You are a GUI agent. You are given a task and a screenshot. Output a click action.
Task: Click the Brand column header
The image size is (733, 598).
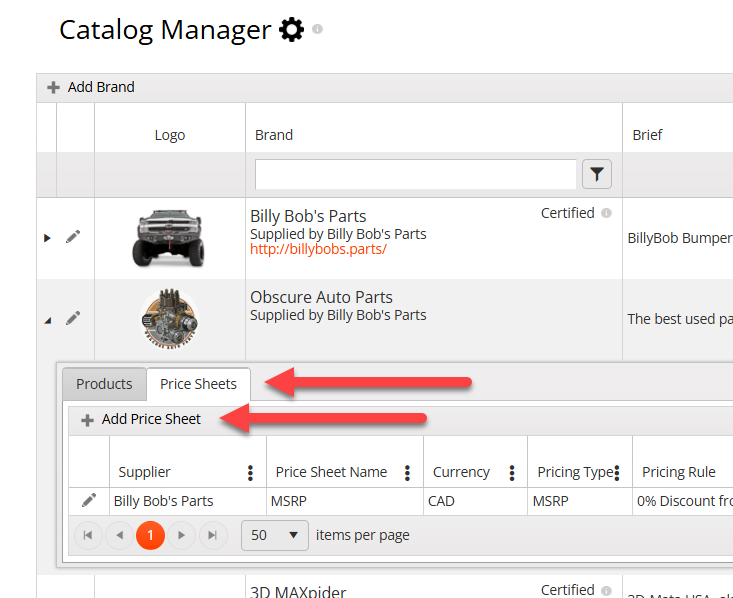coord(274,135)
